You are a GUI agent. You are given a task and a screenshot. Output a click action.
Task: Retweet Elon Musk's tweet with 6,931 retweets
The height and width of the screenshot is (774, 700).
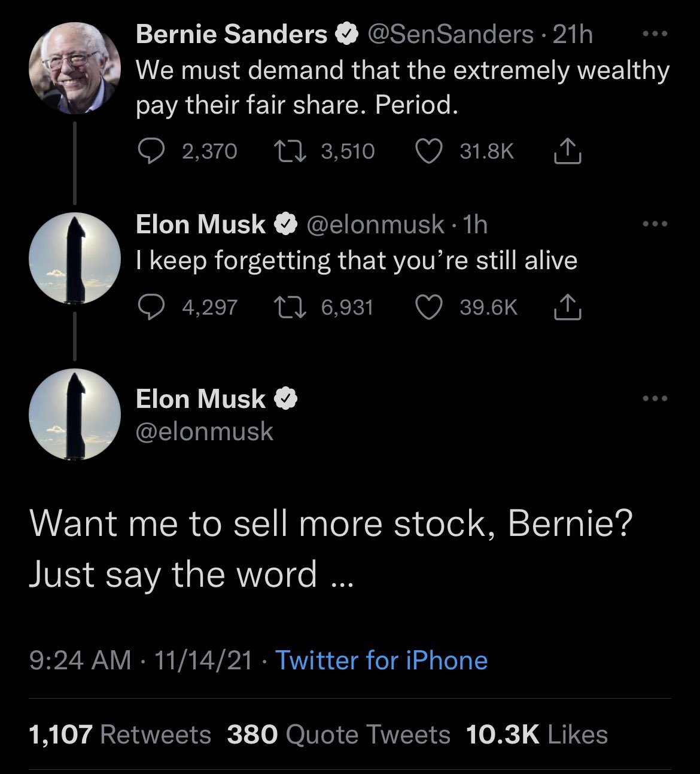tap(289, 307)
